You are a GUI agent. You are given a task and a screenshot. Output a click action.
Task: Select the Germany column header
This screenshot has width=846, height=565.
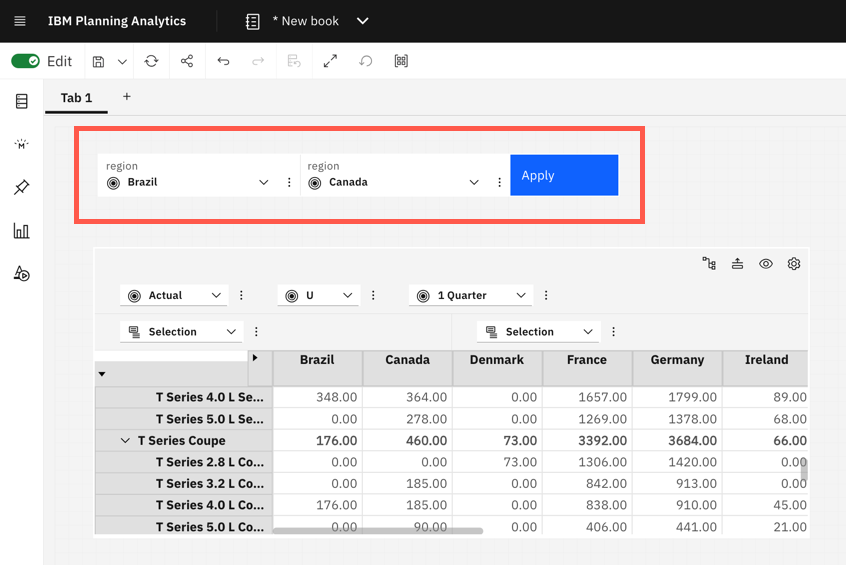point(678,369)
